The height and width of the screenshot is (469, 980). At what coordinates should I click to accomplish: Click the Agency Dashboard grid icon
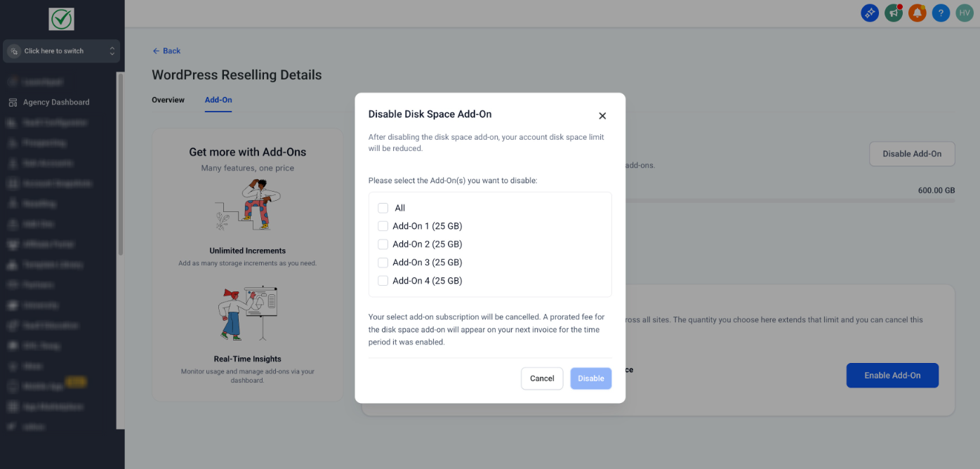point(13,103)
